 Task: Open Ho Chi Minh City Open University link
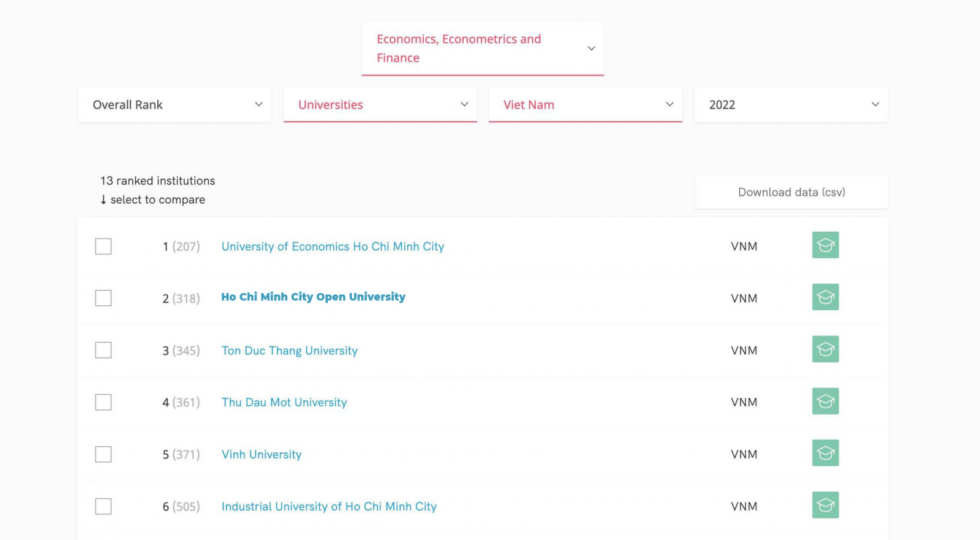pos(313,297)
